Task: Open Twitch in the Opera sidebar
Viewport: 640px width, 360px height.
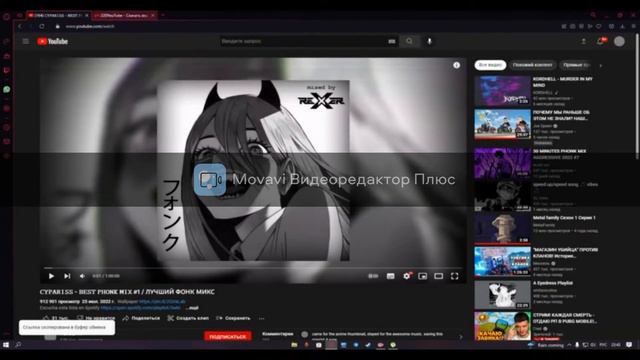Action: pos(7,70)
